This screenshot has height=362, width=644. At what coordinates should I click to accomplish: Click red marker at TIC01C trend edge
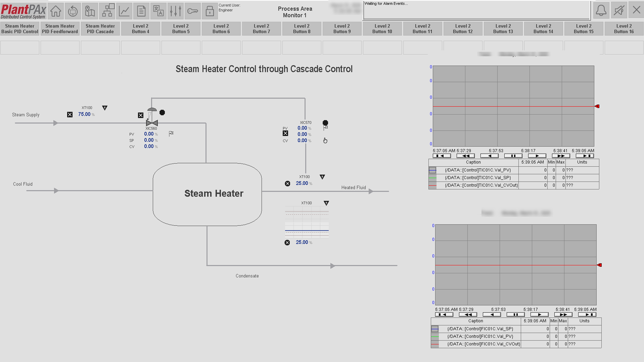pyautogui.click(x=597, y=106)
